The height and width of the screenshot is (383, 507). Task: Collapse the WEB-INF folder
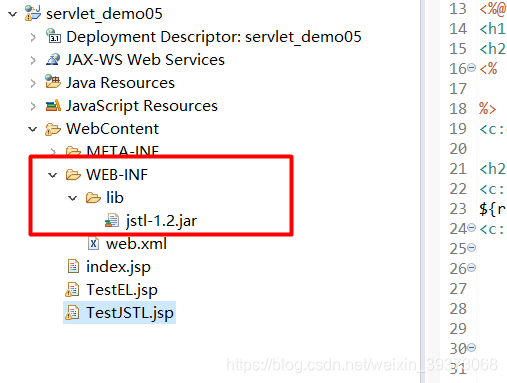(x=53, y=175)
